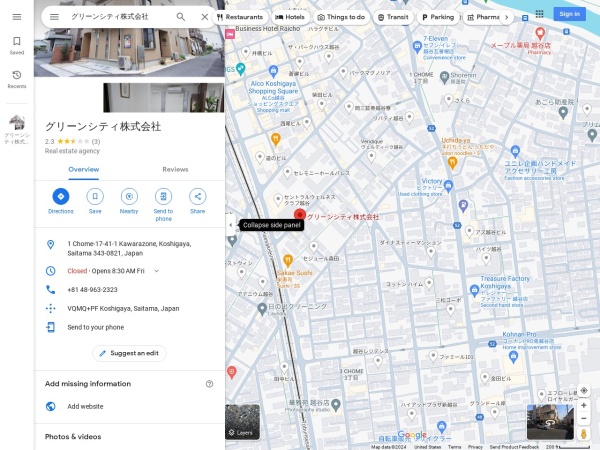Filter map by Restaurants
Viewport: 600px width, 450px height.
pyautogui.click(x=240, y=17)
